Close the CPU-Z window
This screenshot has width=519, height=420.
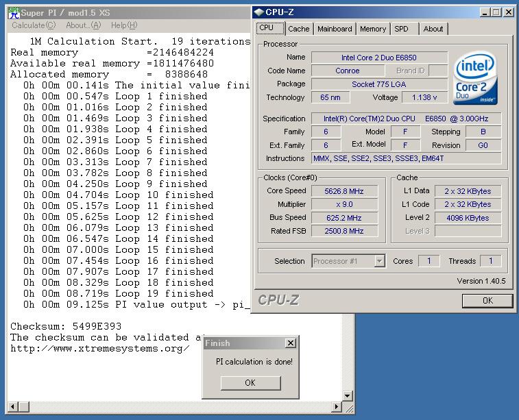tap(509, 12)
